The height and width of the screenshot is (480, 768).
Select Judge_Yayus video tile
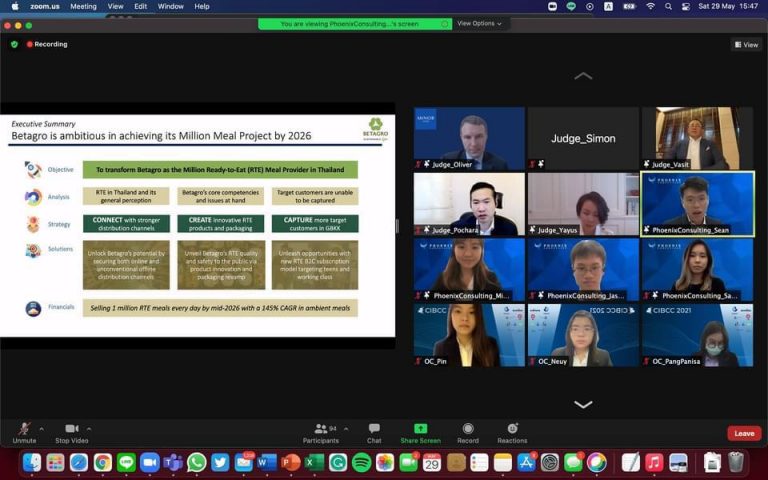pyautogui.click(x=583, y=204)
